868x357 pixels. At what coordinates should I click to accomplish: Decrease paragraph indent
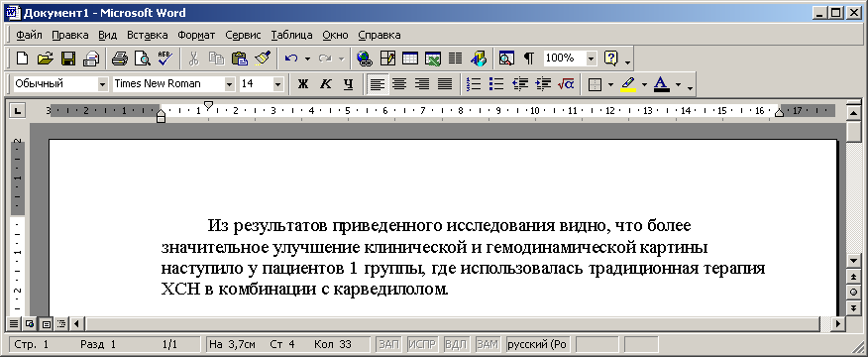520,84
